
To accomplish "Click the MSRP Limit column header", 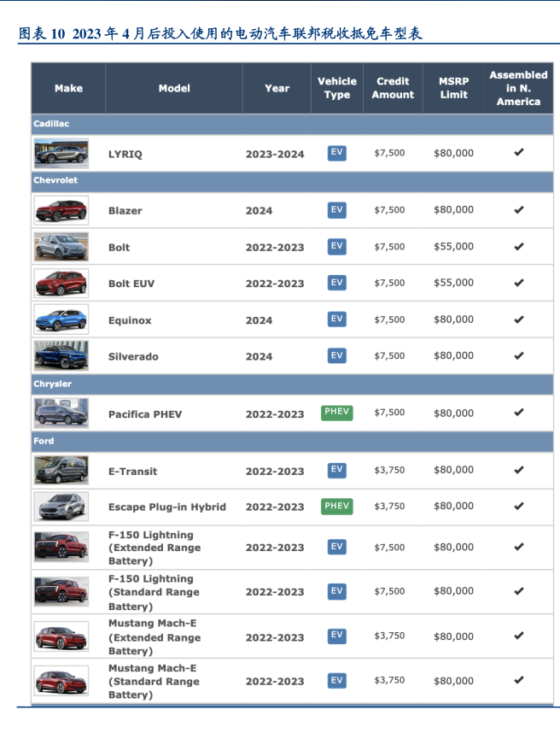I will tap(453, 88).
